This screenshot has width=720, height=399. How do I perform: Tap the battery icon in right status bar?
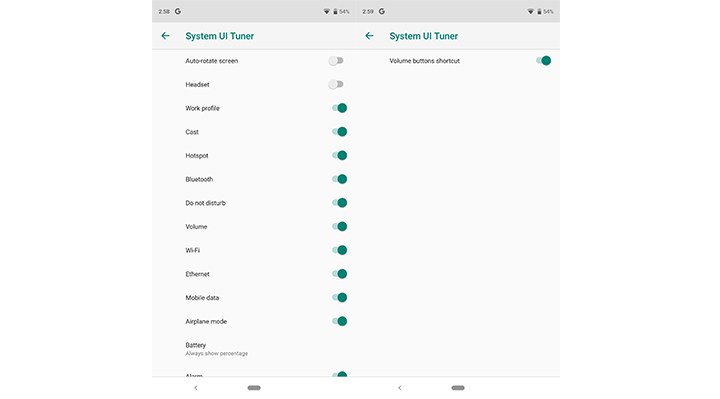(539, 11)
